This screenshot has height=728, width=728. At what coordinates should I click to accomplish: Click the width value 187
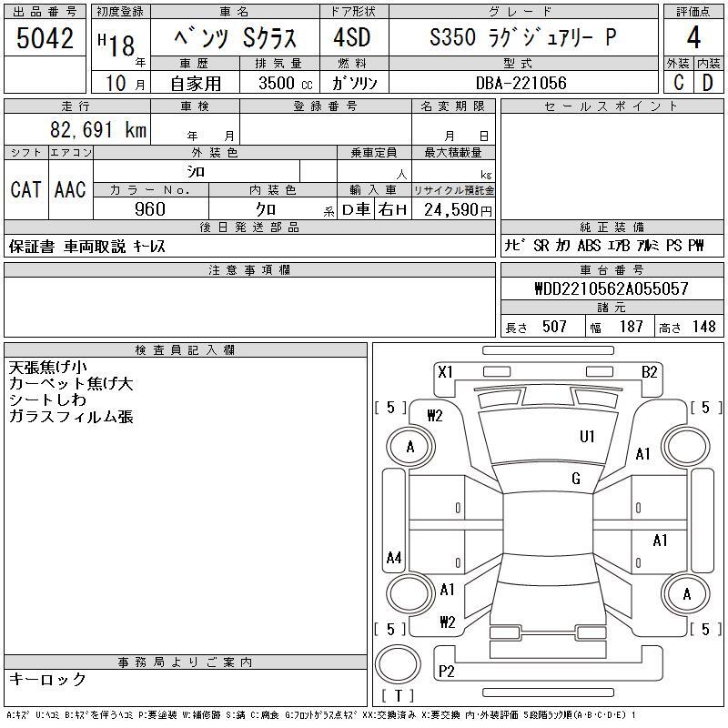coord(631,327)
